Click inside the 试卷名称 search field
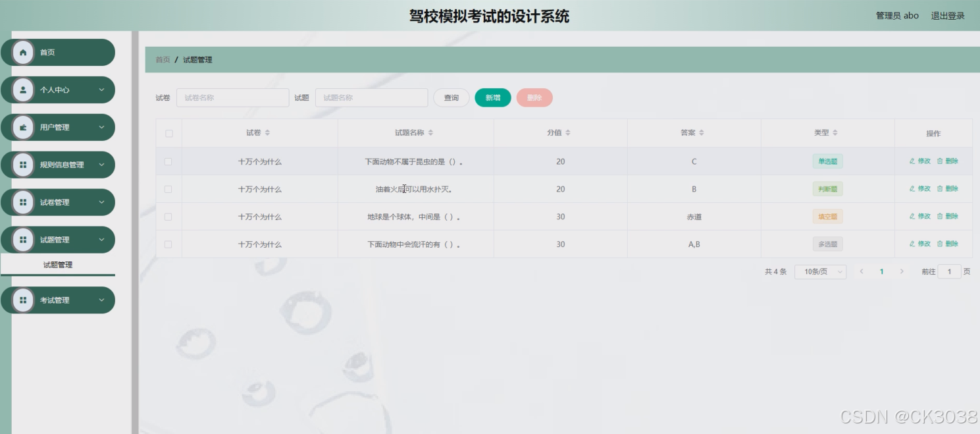The width and height of the screenshot is (980, 434). pos(232,97)
